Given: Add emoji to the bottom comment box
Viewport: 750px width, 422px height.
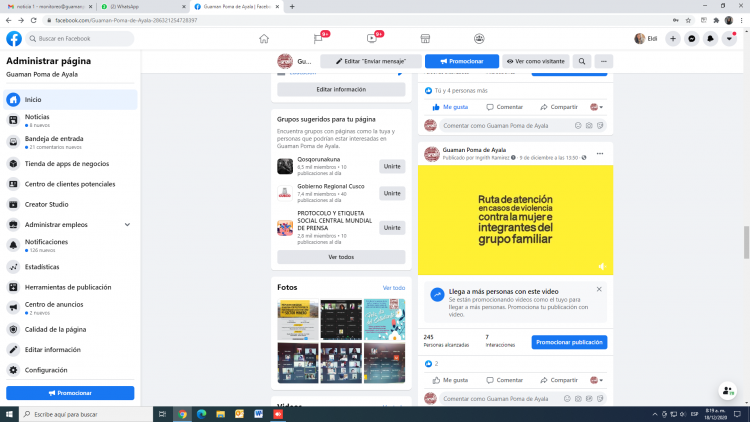Looking at the screenshot, I should [x=567, y=399].
